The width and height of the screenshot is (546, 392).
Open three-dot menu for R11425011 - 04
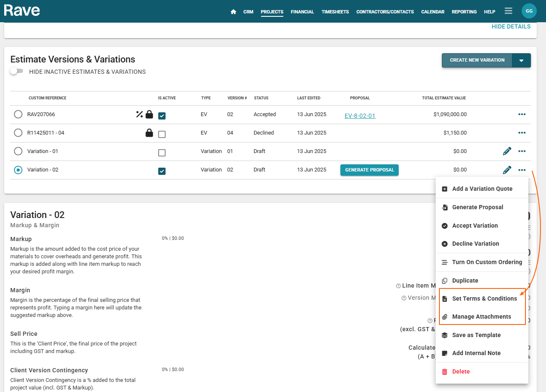[522, 133]
